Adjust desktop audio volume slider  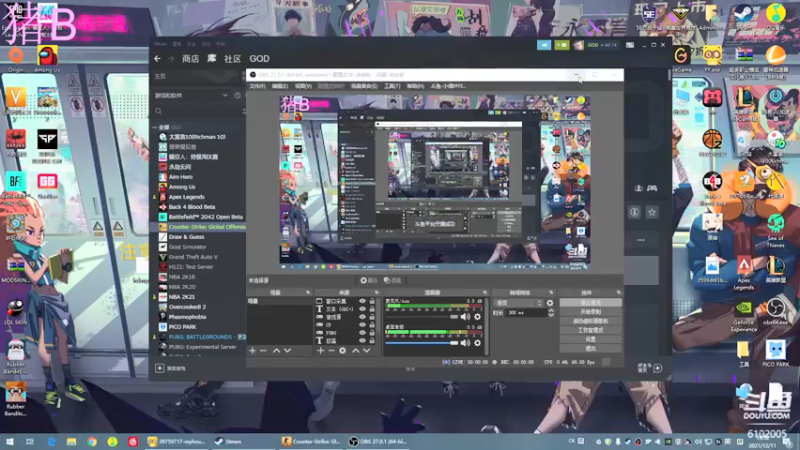(421, 343)
